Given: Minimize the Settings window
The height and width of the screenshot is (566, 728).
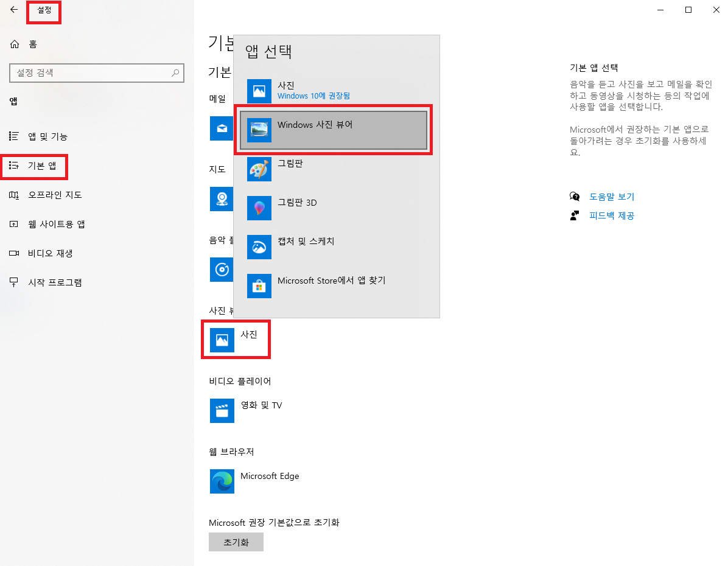Looking at the screenshot, I should click(660, 10).
